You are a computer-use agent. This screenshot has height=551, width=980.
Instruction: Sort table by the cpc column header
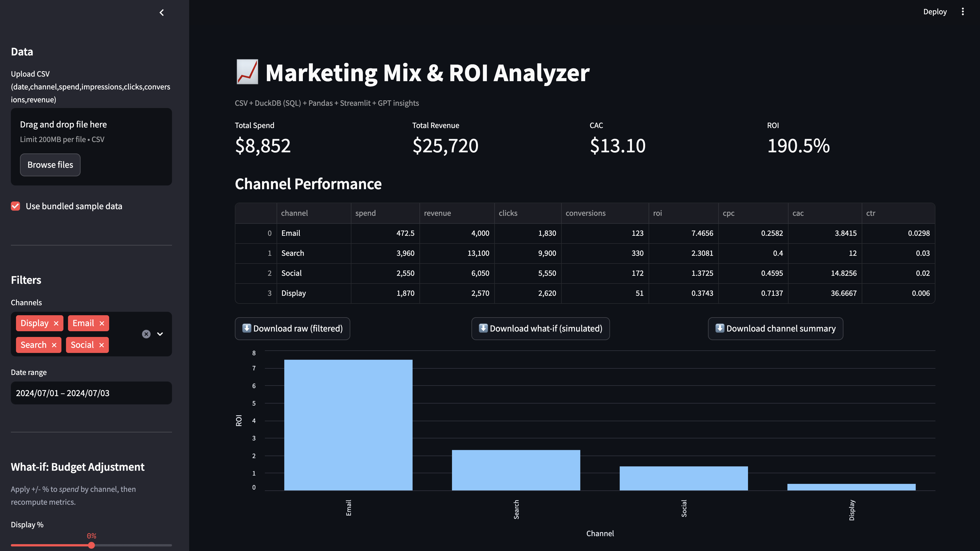[x=753, y=213]
